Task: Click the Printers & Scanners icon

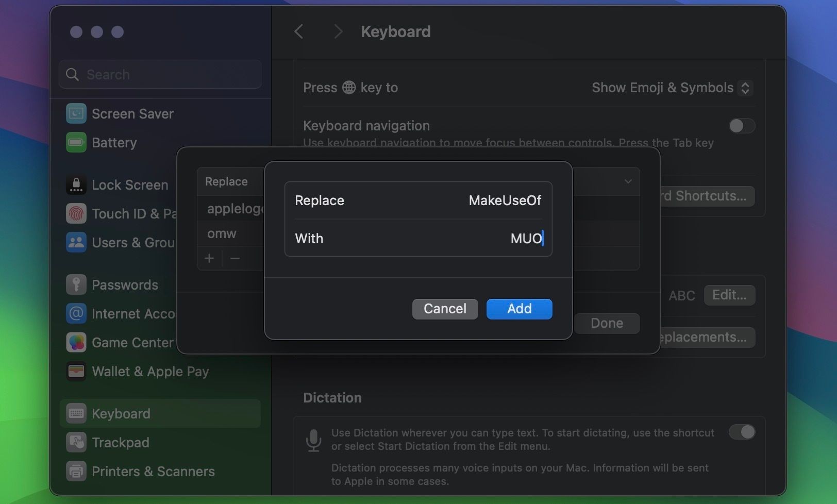Action: coord(76,472)
